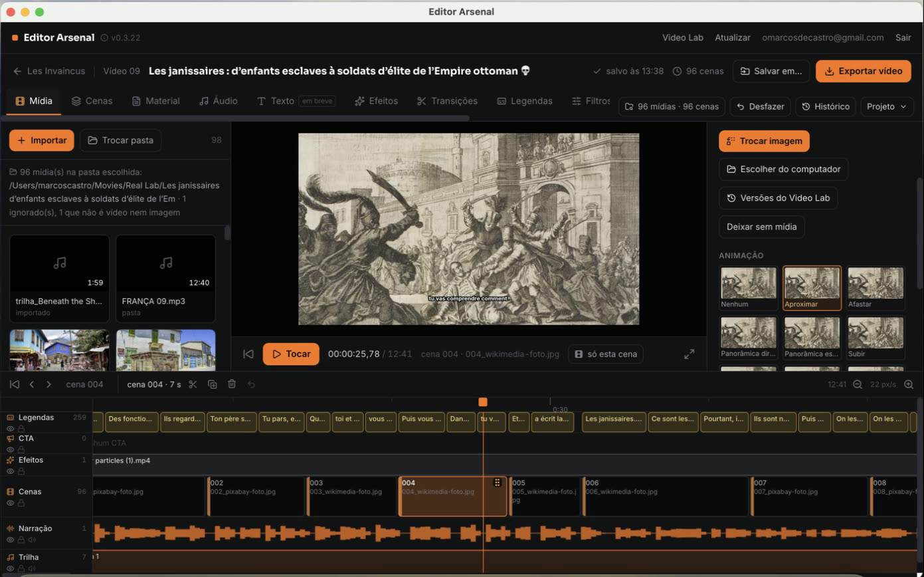Switch to the Cenas tab
Viewport: 924px width, 577px height.
click(92, 101)
